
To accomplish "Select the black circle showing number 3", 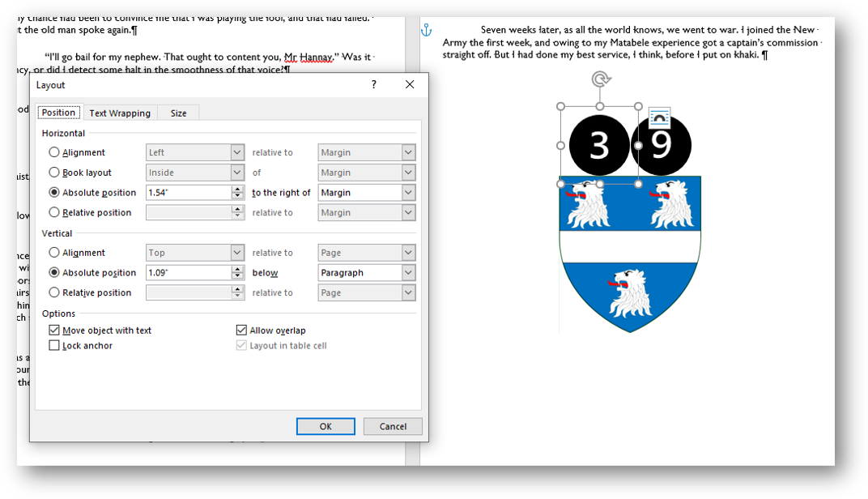I will (x=599, y=146).
